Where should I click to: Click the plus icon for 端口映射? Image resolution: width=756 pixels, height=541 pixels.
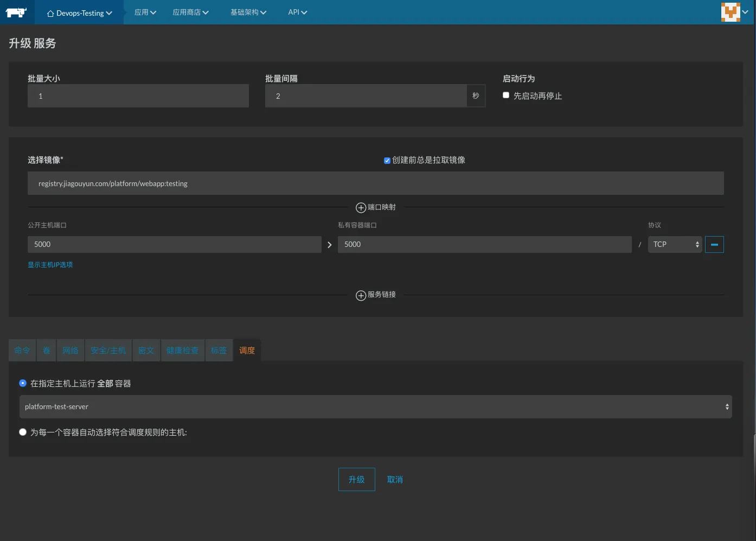361,208
